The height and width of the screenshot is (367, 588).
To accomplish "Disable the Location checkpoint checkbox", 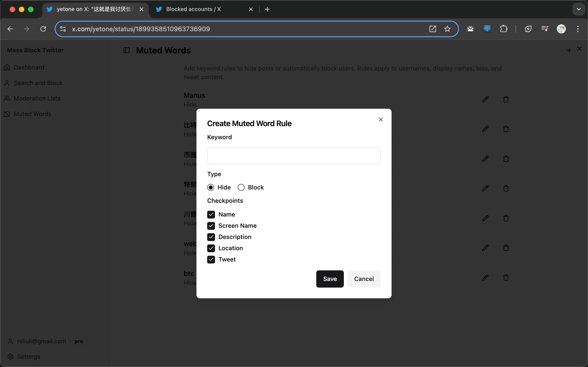I will pyautogui.click(x=211, y=248).
